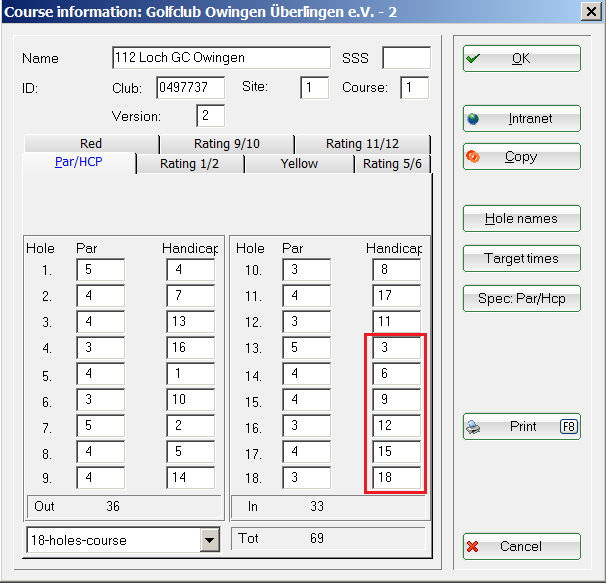Screen dimensions: 606x583
Task: Click the Handicap field for hole 8
Action: point(191,452)
